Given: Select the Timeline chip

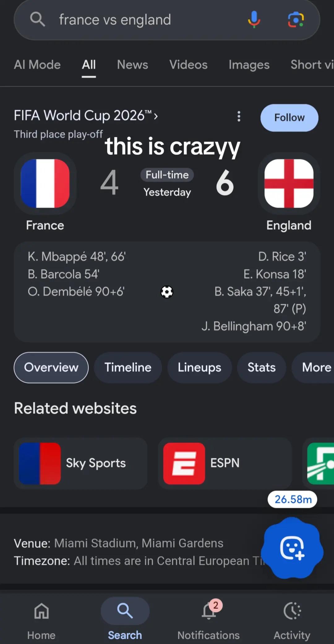Looking at the screenshot, I should pyautogui.click(x=128, y=367).
